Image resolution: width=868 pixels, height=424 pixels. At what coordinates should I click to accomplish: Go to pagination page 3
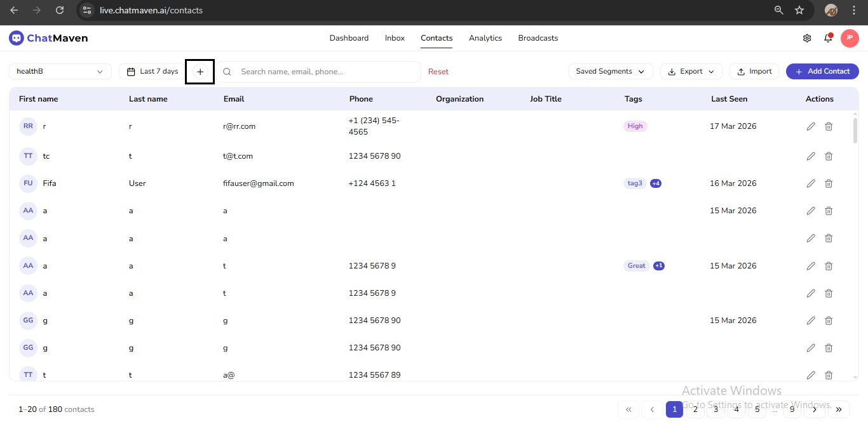pos(715,409)
